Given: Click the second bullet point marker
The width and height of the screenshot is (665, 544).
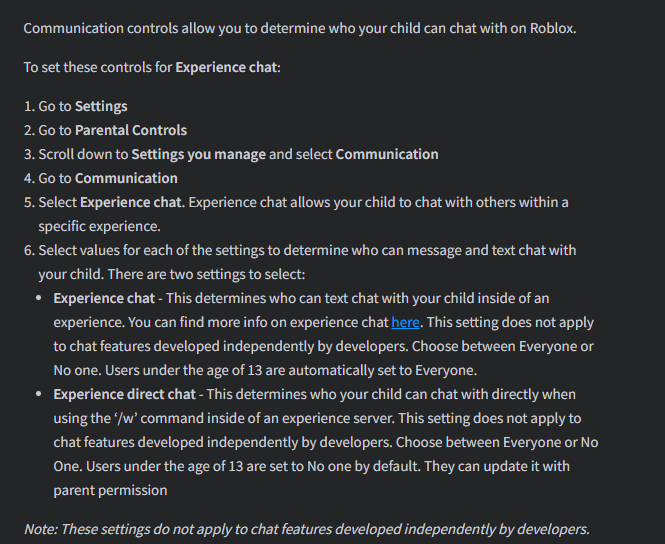Looking at the screenshot, I should (39, 394).
